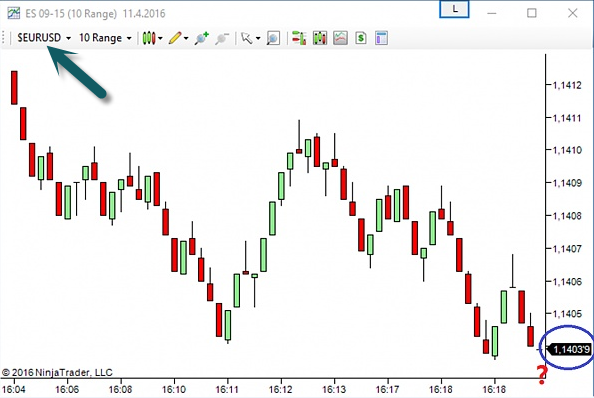The height and width of the screenshot is (398, 594).
Task: Click the 16:12 time axis label
Action: tap(281, 389)
